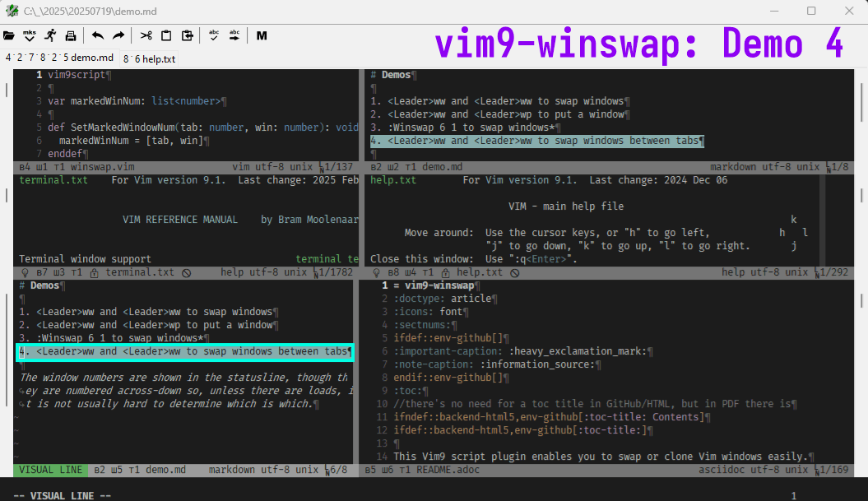868x501 pixels.
Task: Click the green 'terminal te' link
Action: point(327,258)
